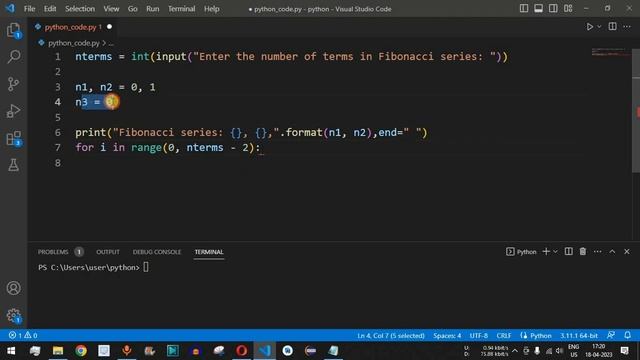This screenshot has width=640, height=360.
Task: Open the Edit menu
Action: pos(50,9)
